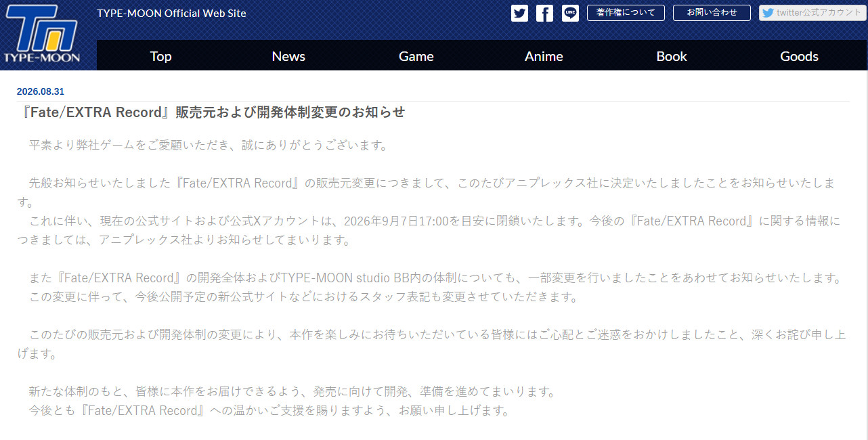
Task: Click the paragraph starting 平素より弊社ゲーム
Action: 208,146
